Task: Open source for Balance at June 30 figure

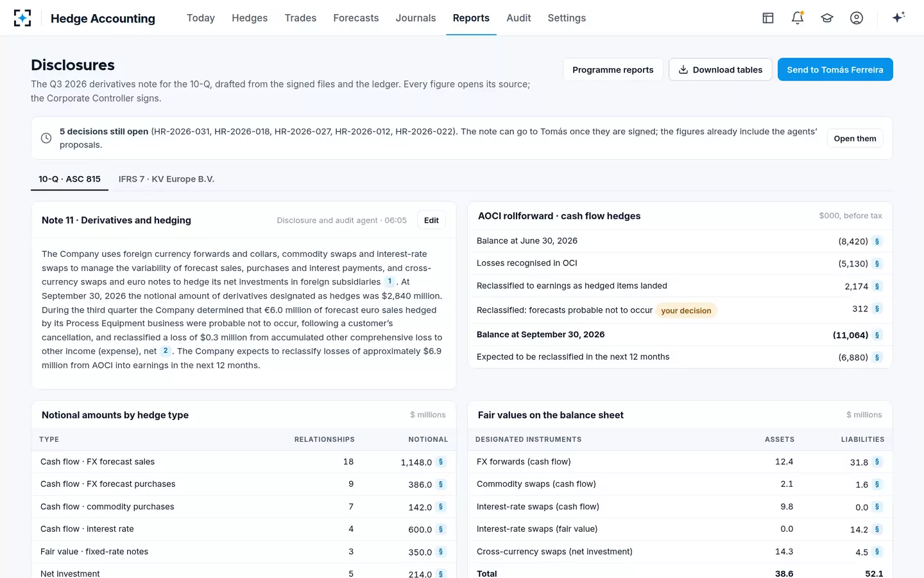Action: point(877,241)
